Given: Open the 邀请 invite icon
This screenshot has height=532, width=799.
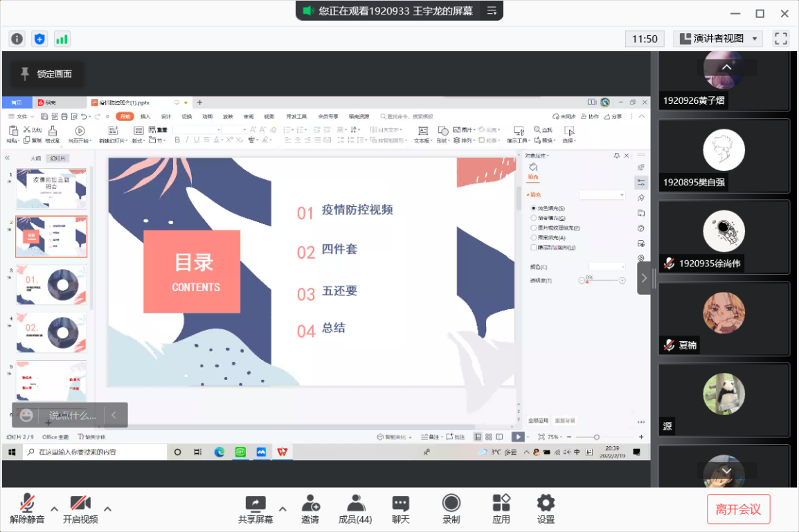Looking at the screenshot, I should click(310, 509).
